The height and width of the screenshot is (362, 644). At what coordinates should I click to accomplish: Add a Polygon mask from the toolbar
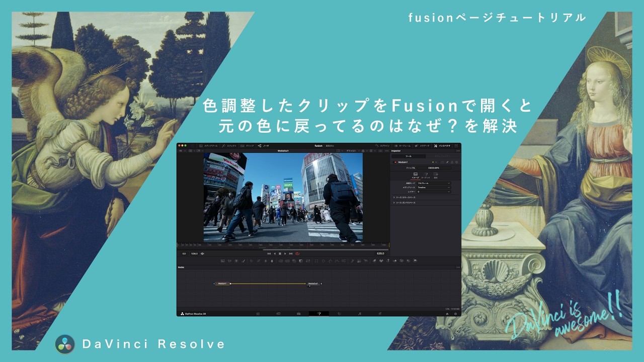click(x=330, y=260)
